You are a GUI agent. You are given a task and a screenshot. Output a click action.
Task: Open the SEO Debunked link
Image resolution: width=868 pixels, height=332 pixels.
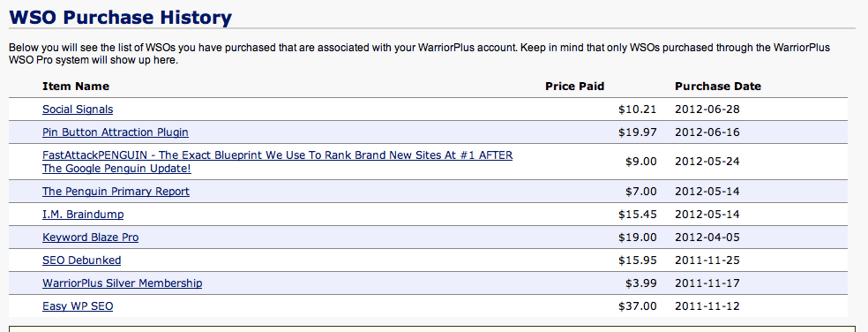[x=81, y=260]
